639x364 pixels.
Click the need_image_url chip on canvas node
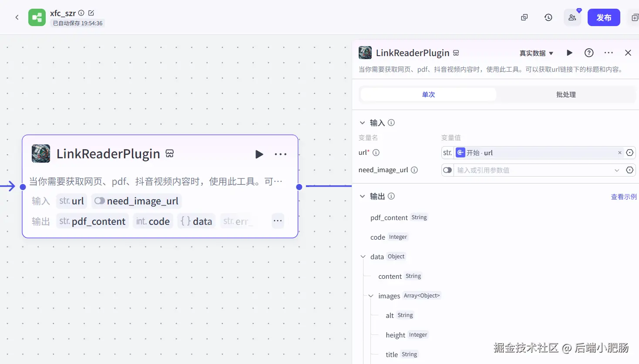(136, 201)
